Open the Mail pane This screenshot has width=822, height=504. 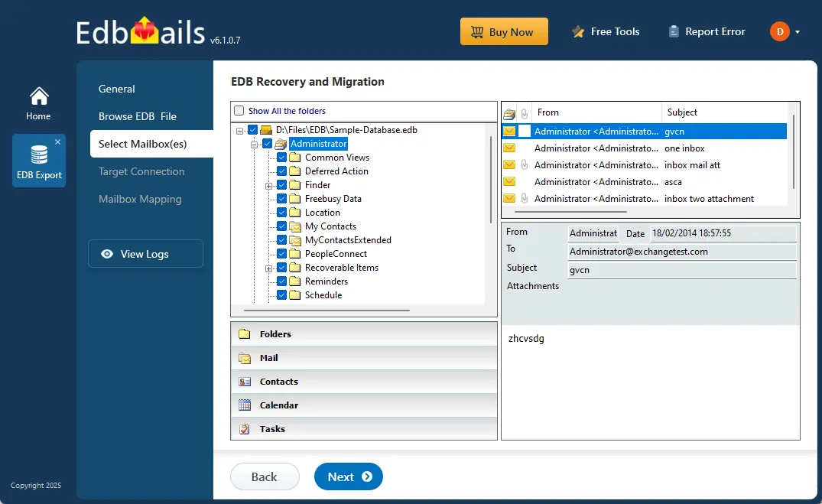pyautogui.click(x=364, y=358)
